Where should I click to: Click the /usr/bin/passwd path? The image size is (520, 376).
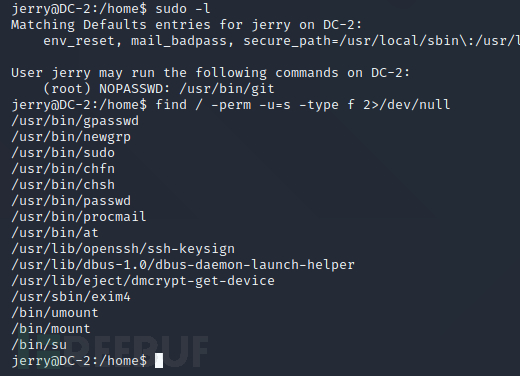click(71, 201)
